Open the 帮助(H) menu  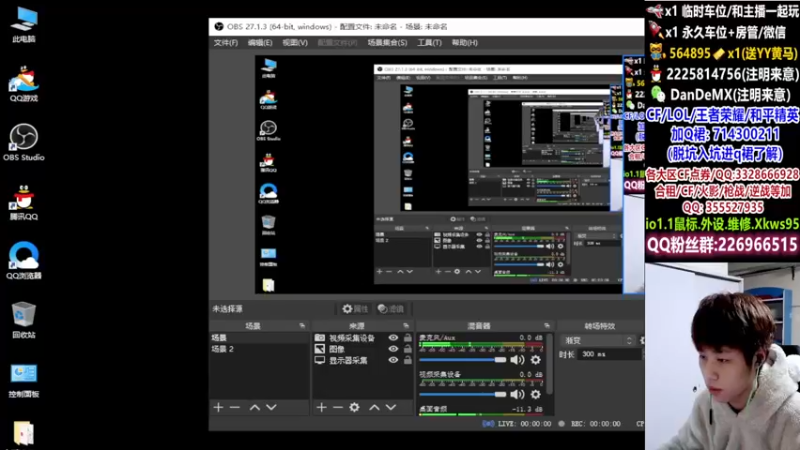[464, 43]
